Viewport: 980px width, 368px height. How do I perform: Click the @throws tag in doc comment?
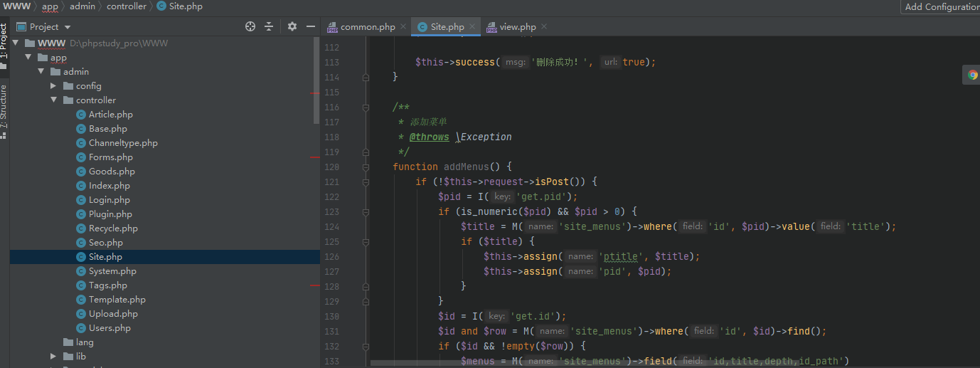coord(429,137)
